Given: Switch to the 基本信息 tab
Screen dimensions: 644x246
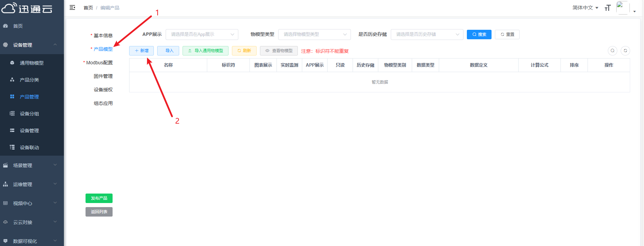Looking at the screenshot, I should click(103, 36).
